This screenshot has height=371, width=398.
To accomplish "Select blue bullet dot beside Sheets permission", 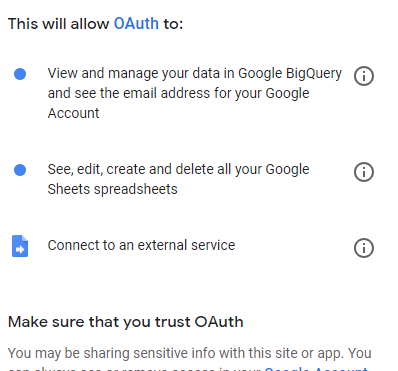I will 20,170.
